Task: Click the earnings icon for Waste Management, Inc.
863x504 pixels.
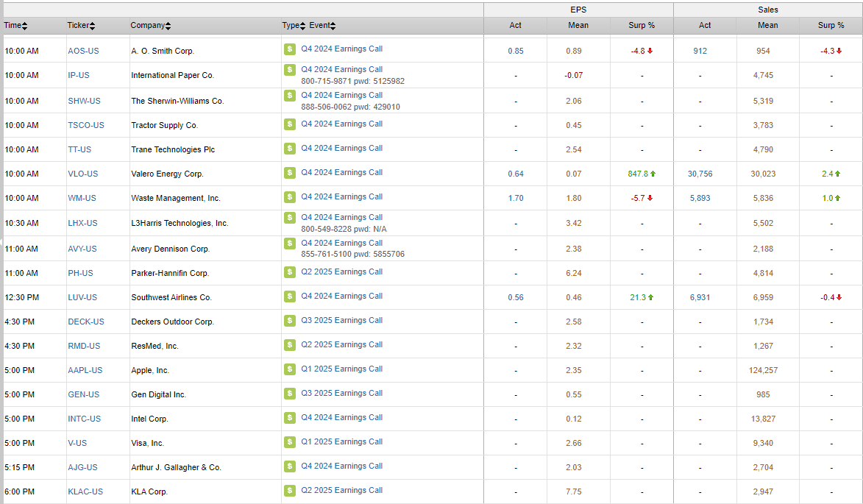Action: point(289,196)
